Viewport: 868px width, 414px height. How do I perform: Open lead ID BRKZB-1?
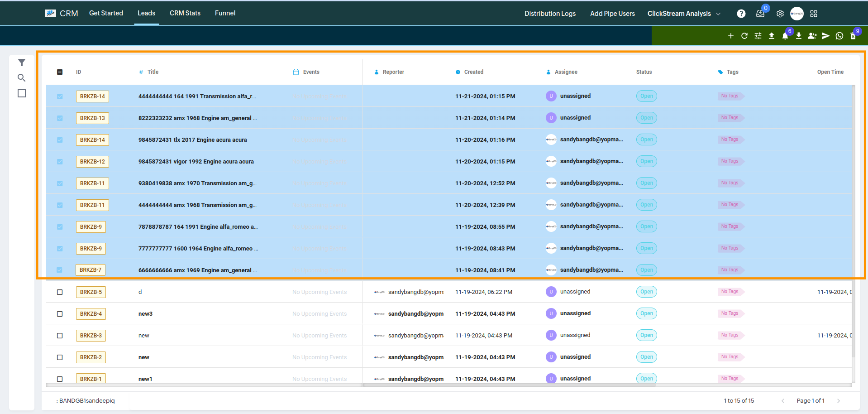pos(91,379)
